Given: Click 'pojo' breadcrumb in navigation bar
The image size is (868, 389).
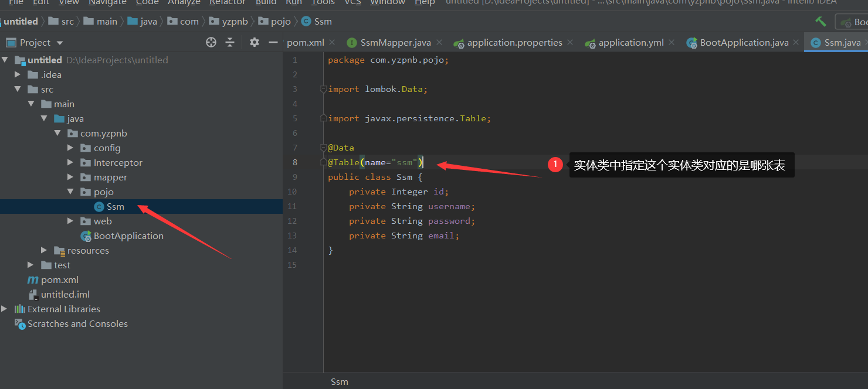Looking at the screenshot, I should (281, 22).
